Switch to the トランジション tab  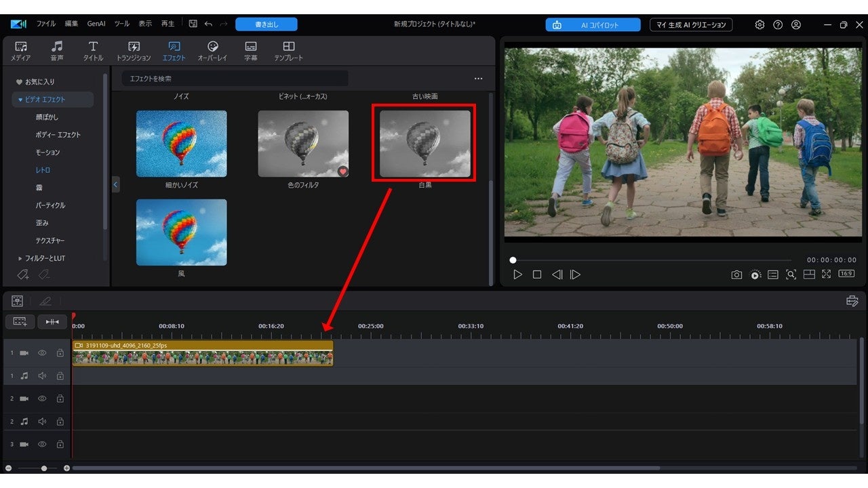click(x=134, y=51)
